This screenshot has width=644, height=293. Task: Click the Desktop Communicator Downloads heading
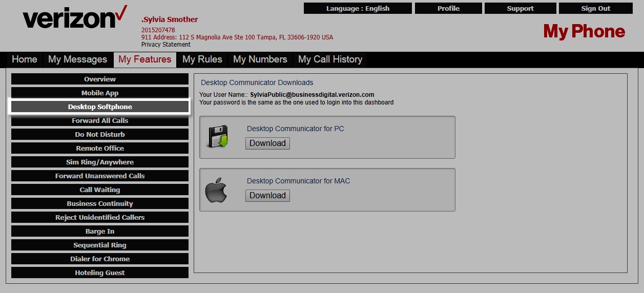[257, 82]
